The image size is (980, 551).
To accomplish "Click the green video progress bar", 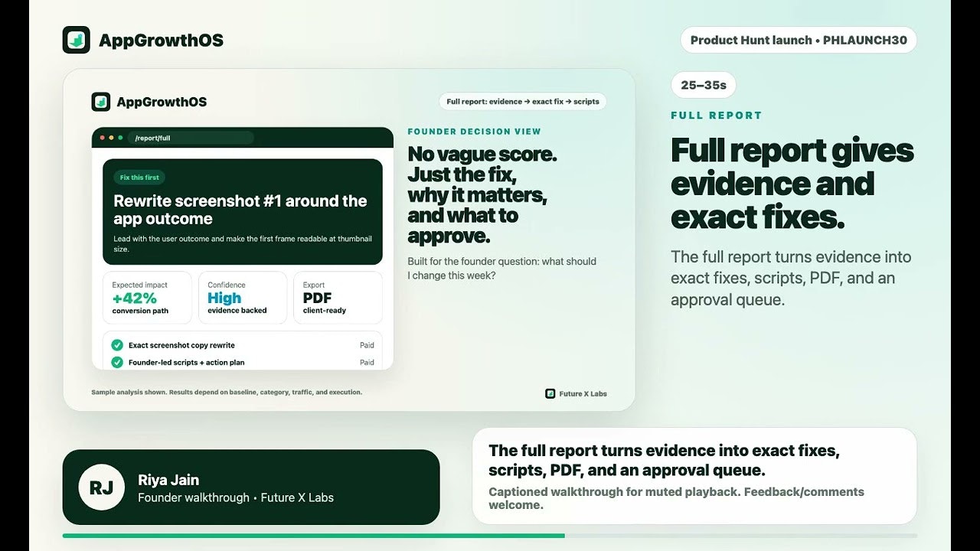I will pos(314,536).
